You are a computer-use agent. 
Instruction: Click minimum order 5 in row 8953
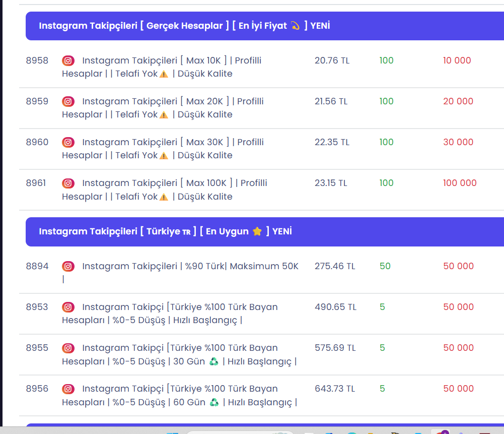click(x=382, y=307)
